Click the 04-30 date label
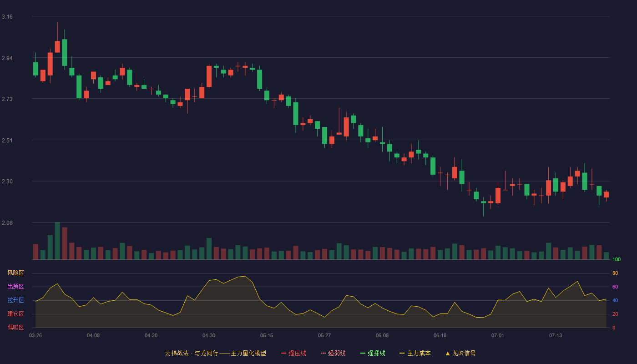637x364 pixels. (209, 335)
